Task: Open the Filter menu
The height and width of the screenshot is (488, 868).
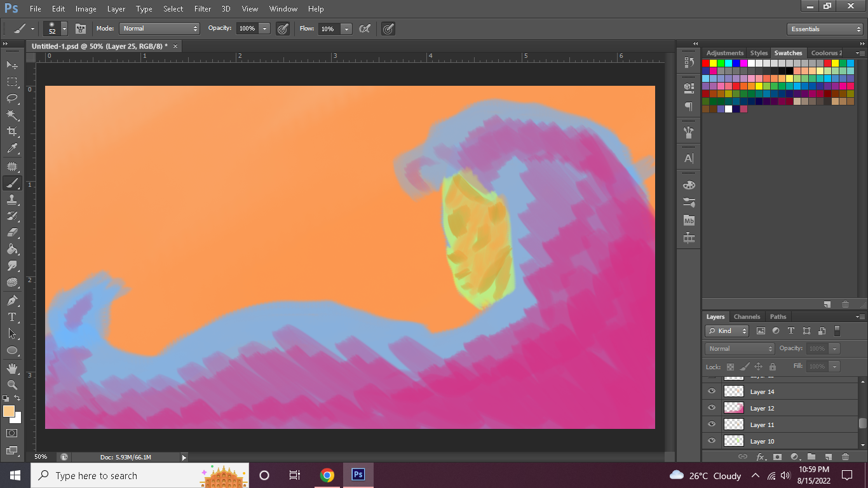Action: [x=203, y=9]
